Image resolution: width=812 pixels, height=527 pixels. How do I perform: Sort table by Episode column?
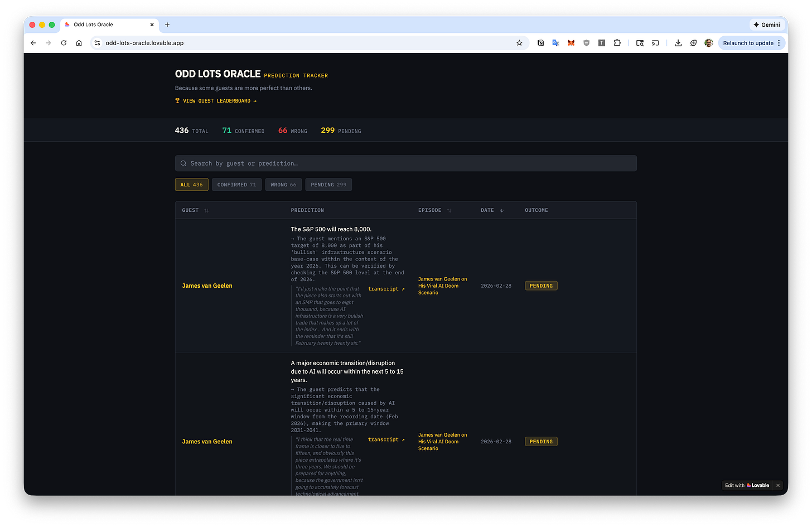pyautogui.click(x=434, y=210)
